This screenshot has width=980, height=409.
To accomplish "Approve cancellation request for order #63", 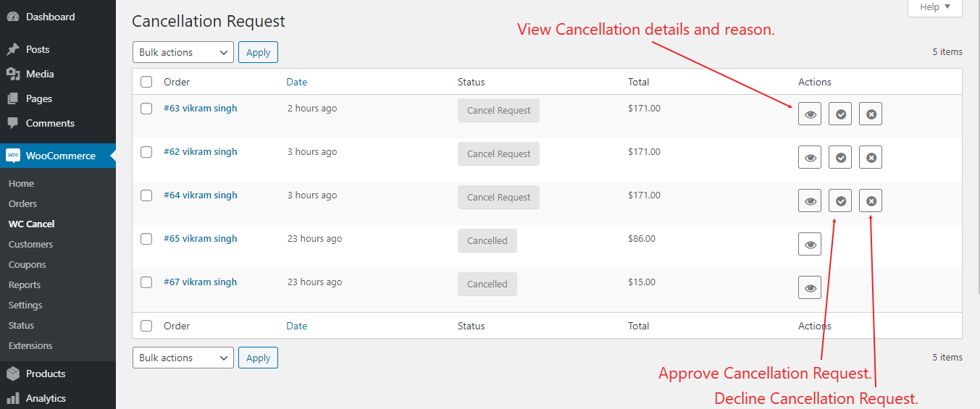I will 840,114.
